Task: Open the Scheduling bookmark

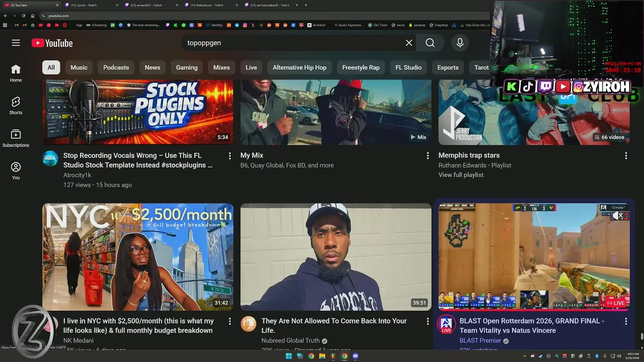Action: tap(96, 25)
